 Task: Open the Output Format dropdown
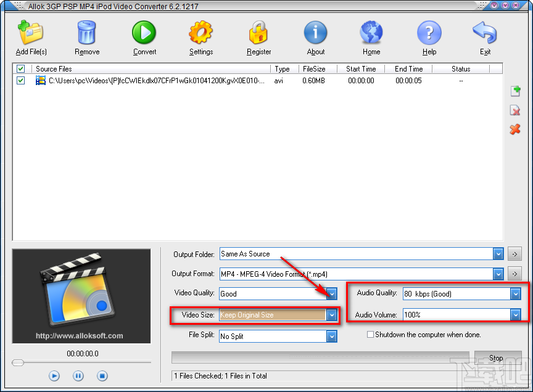coord(498,274)
